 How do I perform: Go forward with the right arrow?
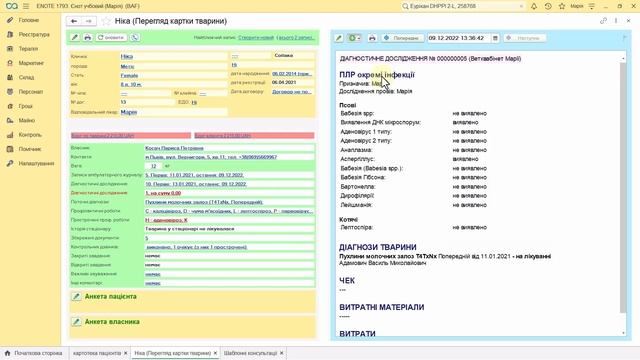click(89, 21)
